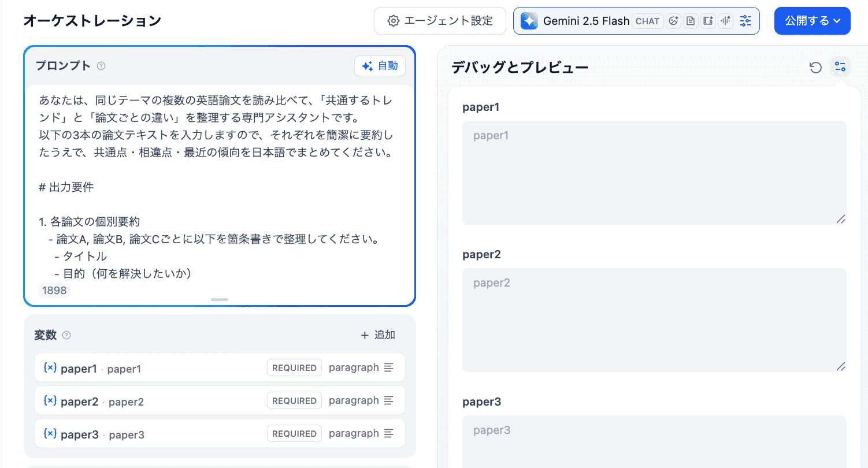Click 追加 to add a variable

coord(379,335)
